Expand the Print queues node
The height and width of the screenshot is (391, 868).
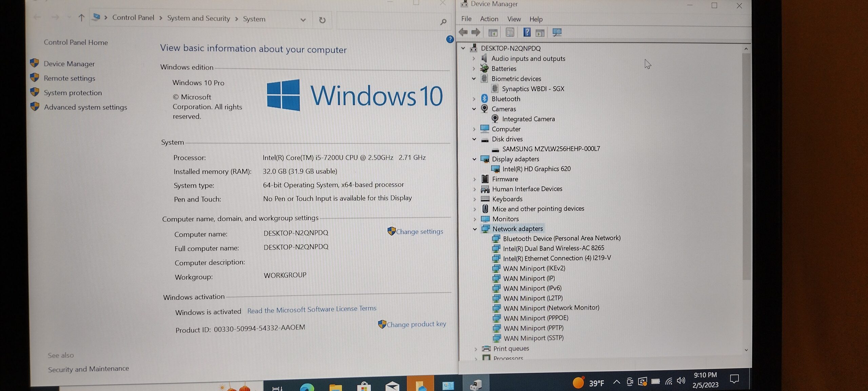pyautogui.click(x=476, y=349)
